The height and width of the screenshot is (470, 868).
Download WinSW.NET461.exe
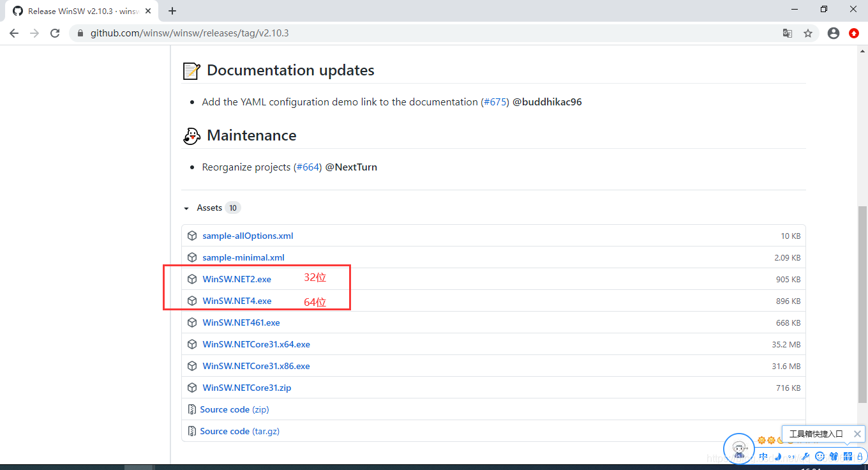click(241, 322)
